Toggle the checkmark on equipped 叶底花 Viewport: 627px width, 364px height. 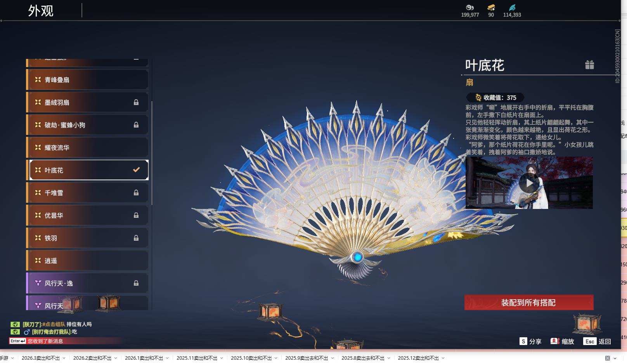(x=135, y=169)
